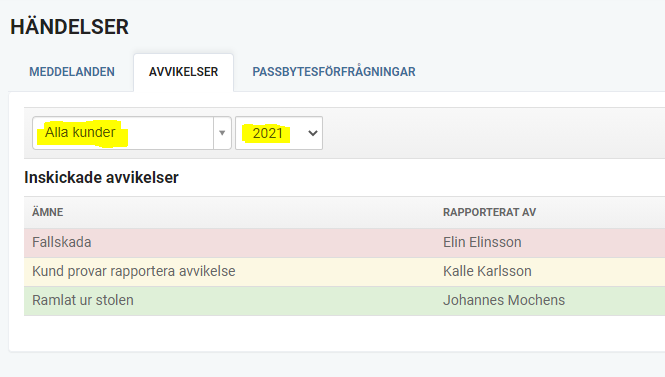Expand the 2021 year dropdown
665x377 pixels.
click(279, 133)
